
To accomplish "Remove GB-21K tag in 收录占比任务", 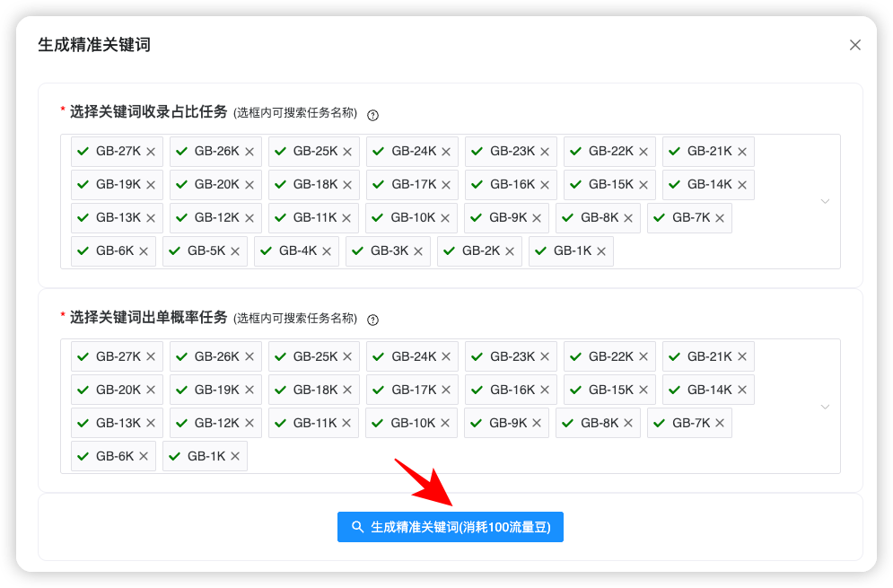I will (742, 152).
